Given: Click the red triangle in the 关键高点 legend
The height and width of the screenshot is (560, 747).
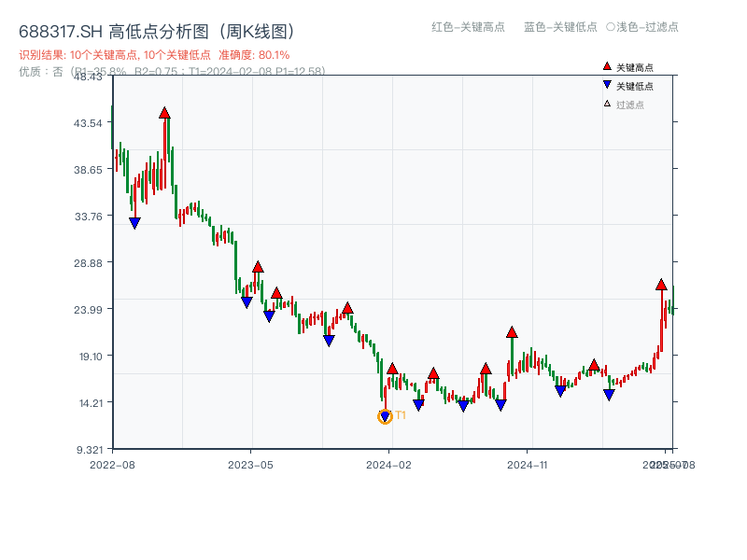Looking at the screenshot, I should coord(607,67).
